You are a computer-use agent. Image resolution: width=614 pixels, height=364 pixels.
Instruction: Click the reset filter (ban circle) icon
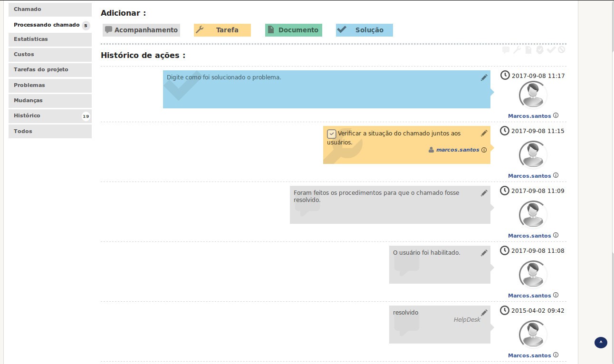point(562,50)
